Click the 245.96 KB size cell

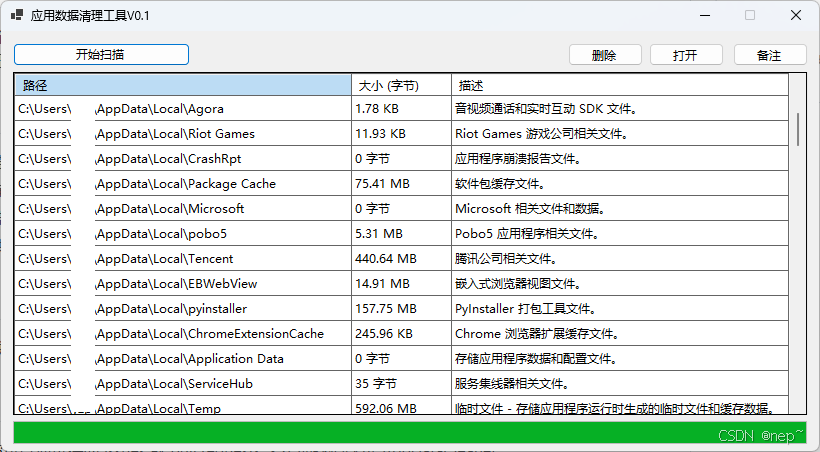pyautogui.click(x=402, y=334)
